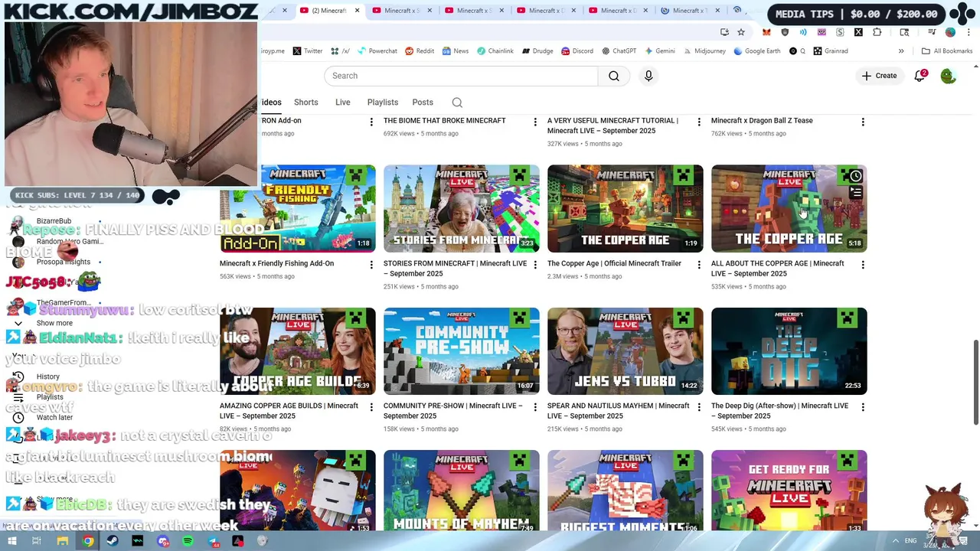
Task: Open File Explorer from the taskbar
Action: coord(63,541)
